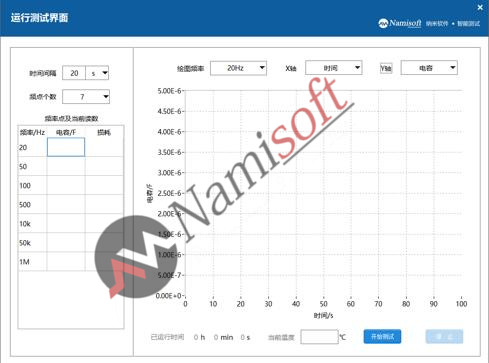Screen dimensions: 489x363
Task: Select the 500 Hz frequency row
Action: tap(71, 204)
